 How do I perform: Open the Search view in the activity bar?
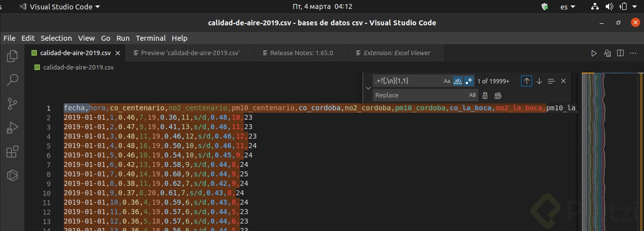12,79
